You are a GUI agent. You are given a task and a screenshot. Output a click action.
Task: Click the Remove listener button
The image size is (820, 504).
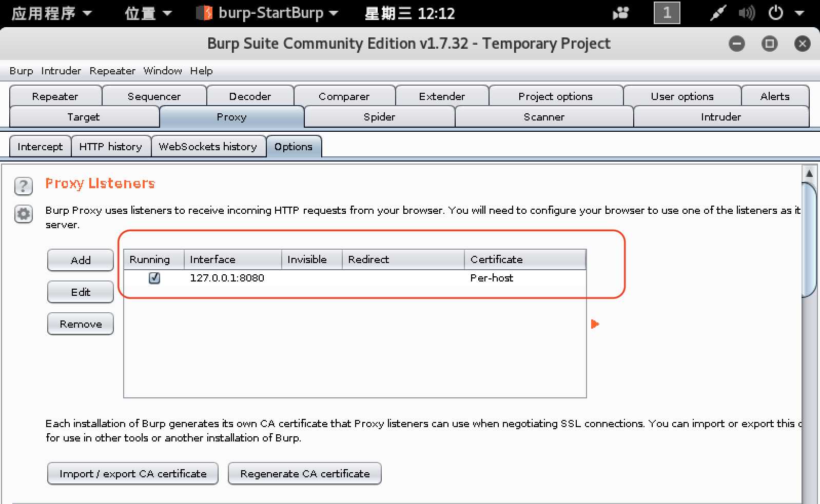click(x=81, y=324)
